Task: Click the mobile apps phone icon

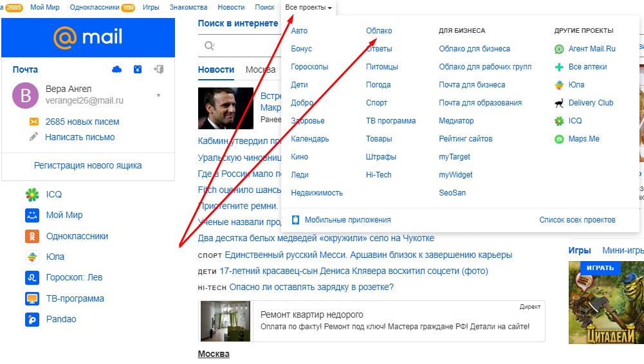Action: point(295,220)
